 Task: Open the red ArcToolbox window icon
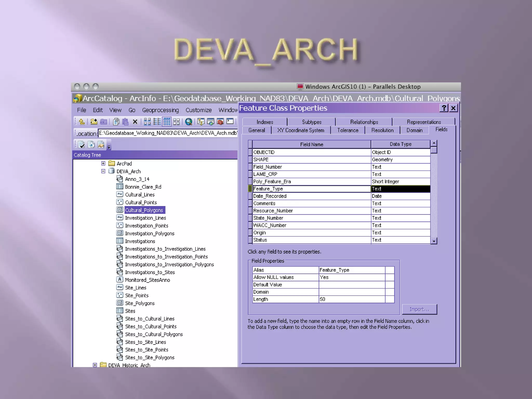tap(220, 122)
